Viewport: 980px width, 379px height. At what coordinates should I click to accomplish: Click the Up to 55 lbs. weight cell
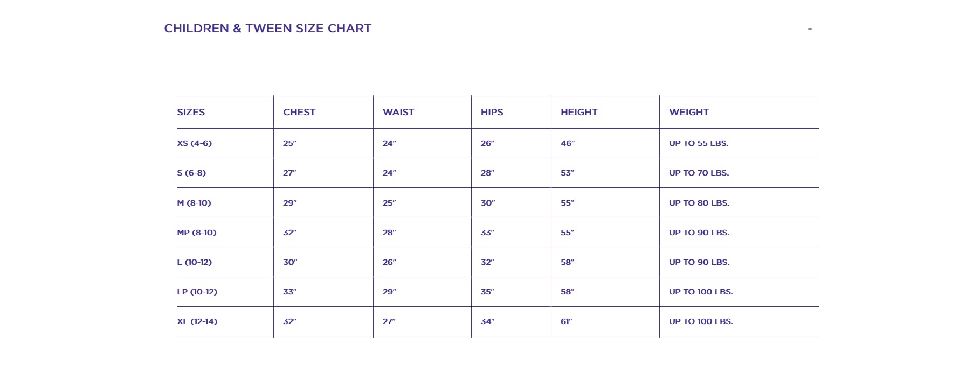pos(699,143)
